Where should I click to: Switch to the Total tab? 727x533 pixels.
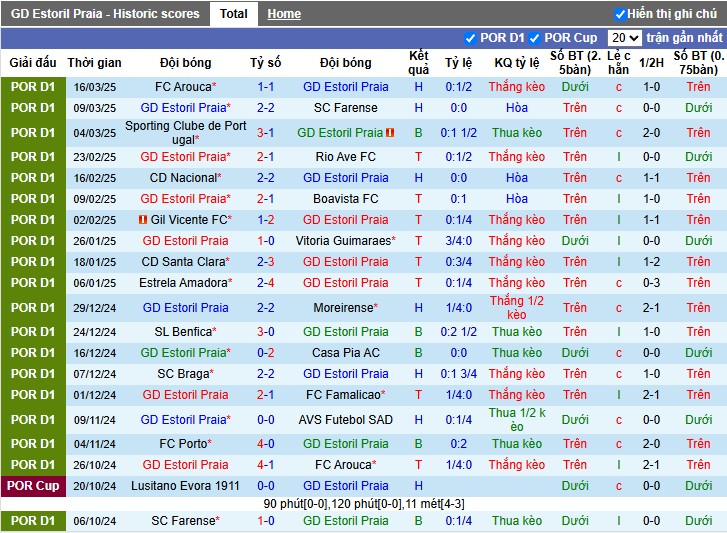(x=234, y=14)
